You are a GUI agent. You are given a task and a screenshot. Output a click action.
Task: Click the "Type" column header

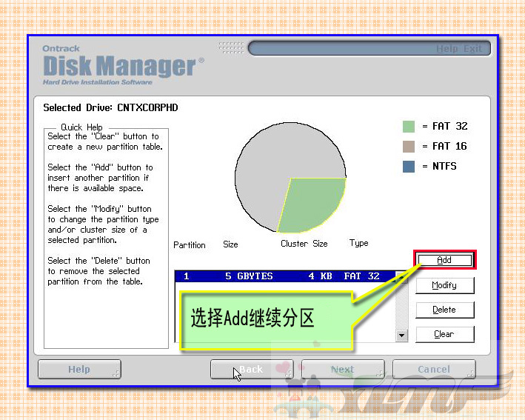pos(359,243)
